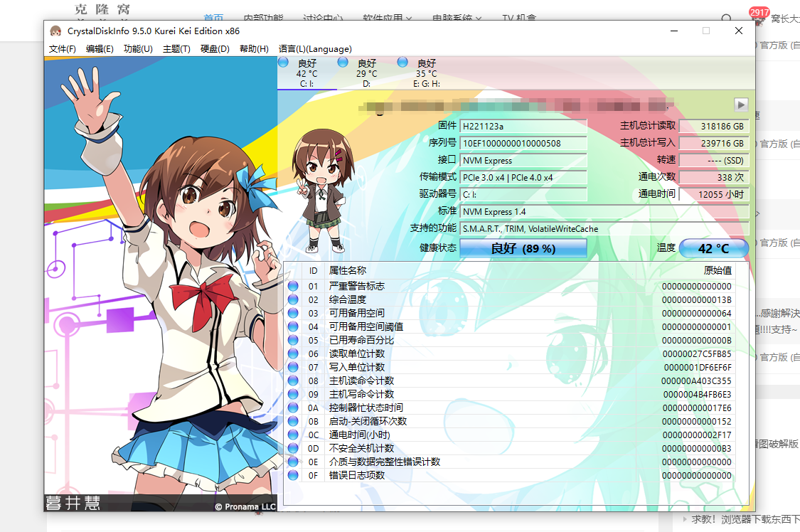This screenshot has width=800, height=532.
Task: Click the rotation rate value ---- (SSD)
Action: tap(714, 161)
